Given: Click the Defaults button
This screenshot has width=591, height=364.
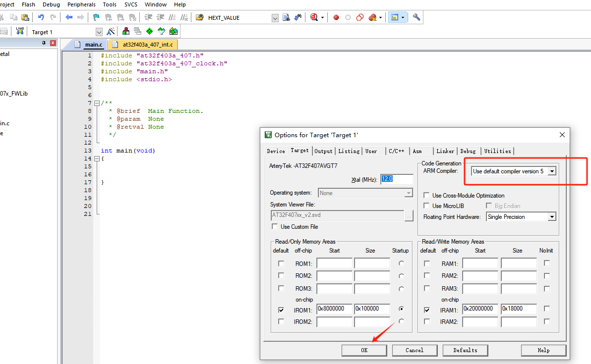Looking at the screenshot, I should tap(465, 350).
